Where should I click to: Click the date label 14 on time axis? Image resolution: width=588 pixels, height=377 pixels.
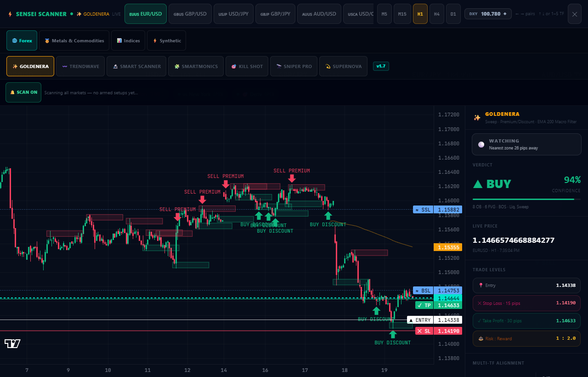tap(224, 370)
